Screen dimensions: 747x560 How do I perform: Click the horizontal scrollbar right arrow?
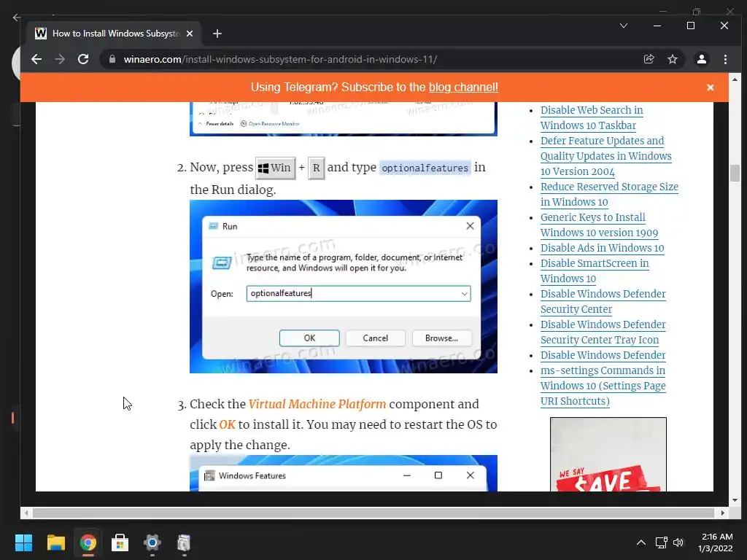(723, 513)
